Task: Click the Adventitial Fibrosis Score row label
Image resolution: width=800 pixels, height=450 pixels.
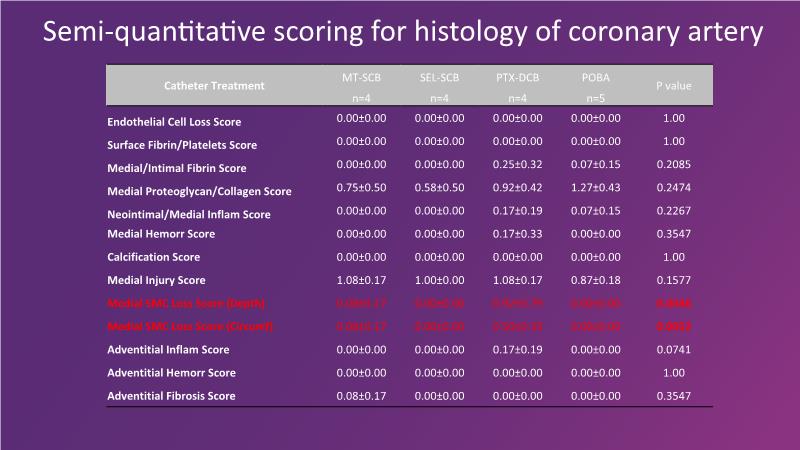Action: pyautogui.click(x=171, y=396)
